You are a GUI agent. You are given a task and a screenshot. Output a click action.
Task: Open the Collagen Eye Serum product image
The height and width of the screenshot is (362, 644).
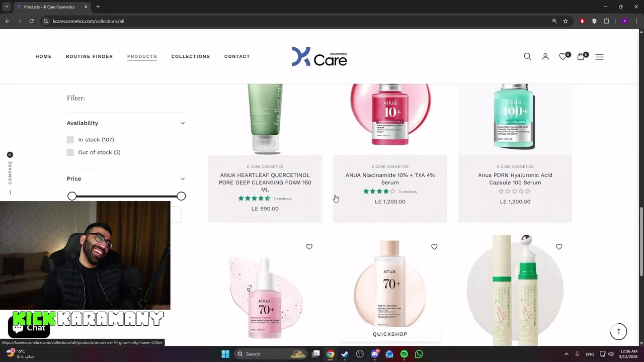[x=515, y=289]
